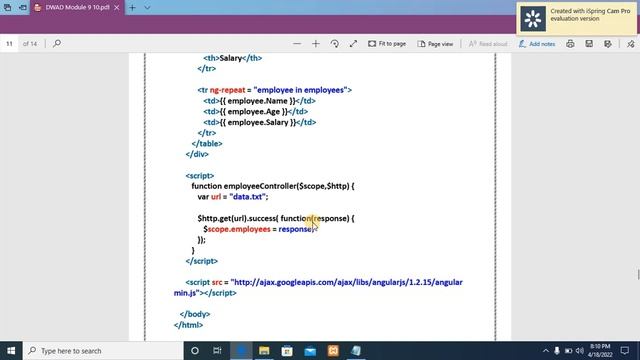
Task: Open Microsoft Store from taskbar
Action: [287, 351]
